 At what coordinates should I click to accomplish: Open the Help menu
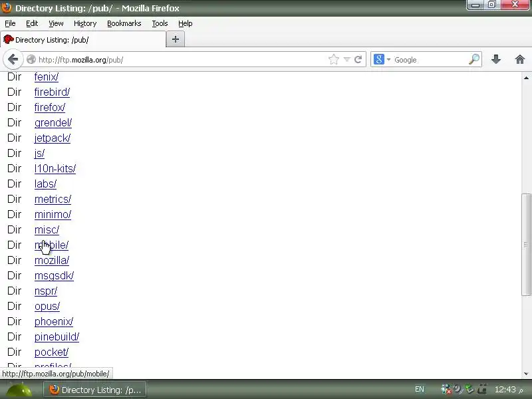tap(186, 23)
